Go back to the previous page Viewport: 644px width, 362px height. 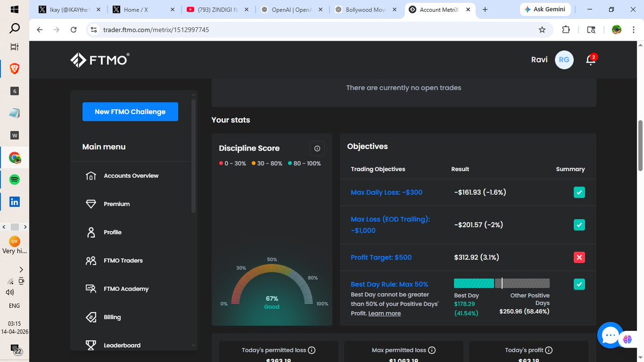pyautogui.click(x=39, y=30)
